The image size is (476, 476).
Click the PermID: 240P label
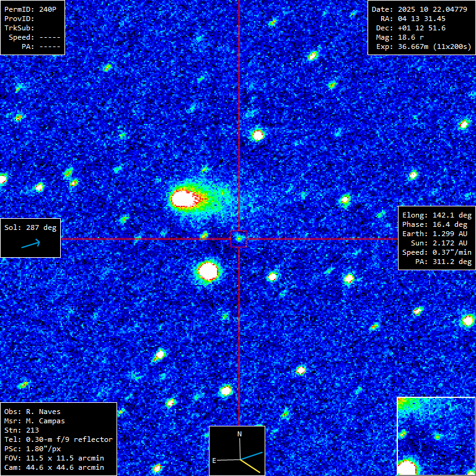point(32,9)
